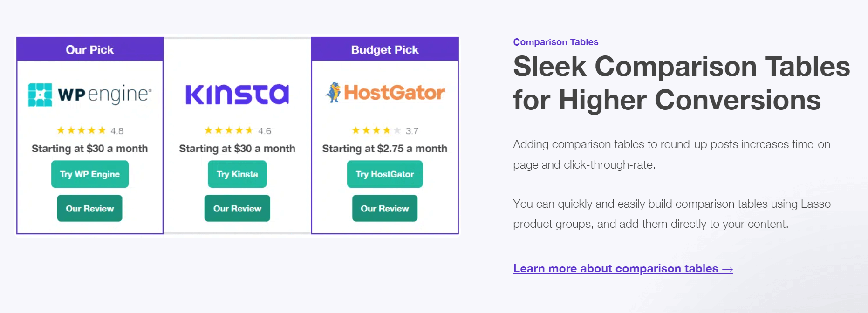Click the Sleek Comparison Tables heading

pos(681,83)
